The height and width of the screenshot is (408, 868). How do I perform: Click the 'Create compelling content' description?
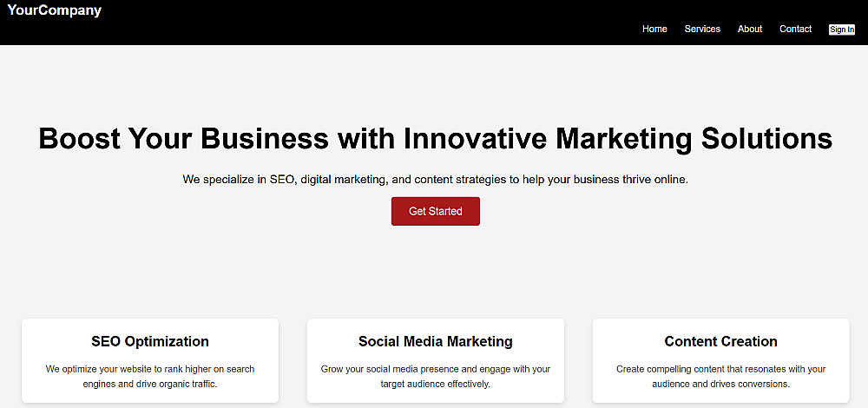click(721, 369)
